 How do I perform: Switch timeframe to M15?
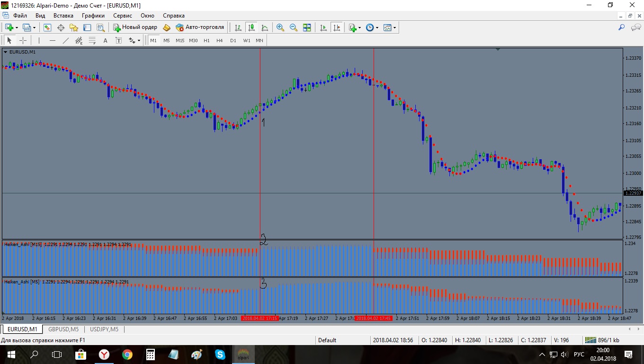[180, 40]
